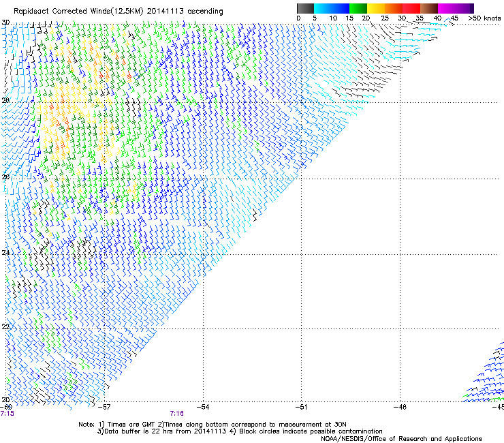Select the brown 35-40 knots legend swatch

tap(429, 8)
